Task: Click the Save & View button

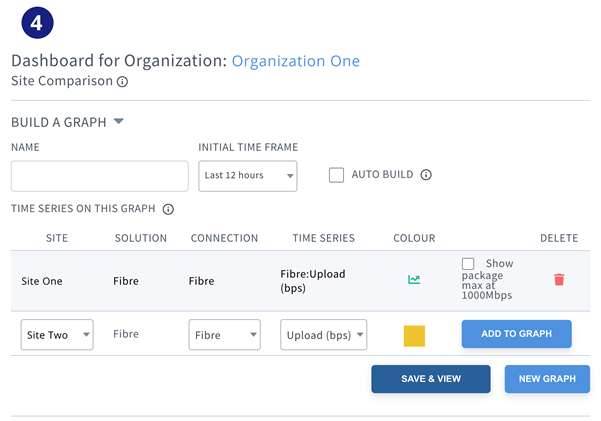Action: (x=431, y=379)
